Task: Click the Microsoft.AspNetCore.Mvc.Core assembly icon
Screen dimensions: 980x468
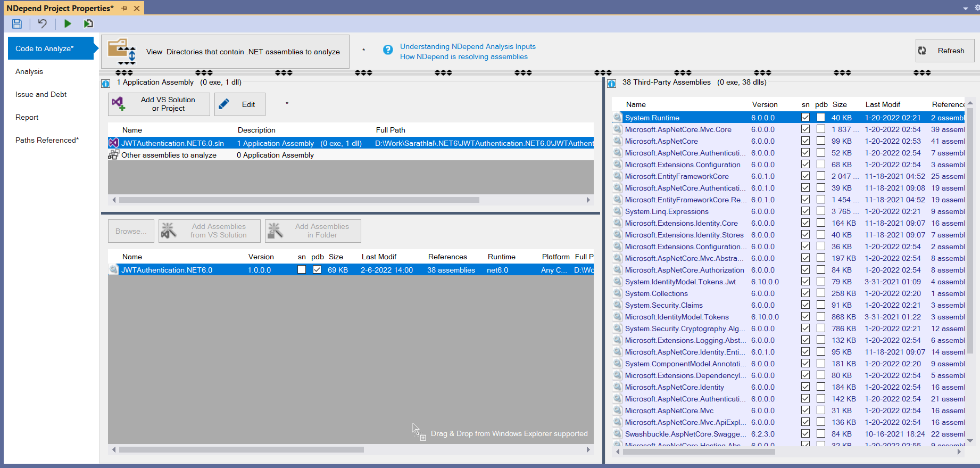Action: 617,129
